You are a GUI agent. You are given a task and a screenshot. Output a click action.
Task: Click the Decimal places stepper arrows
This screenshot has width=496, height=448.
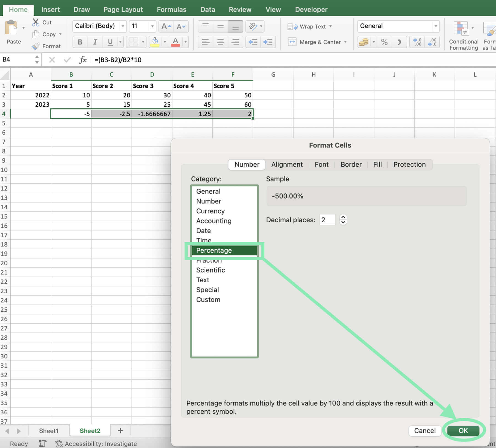[x=343, y=220]
